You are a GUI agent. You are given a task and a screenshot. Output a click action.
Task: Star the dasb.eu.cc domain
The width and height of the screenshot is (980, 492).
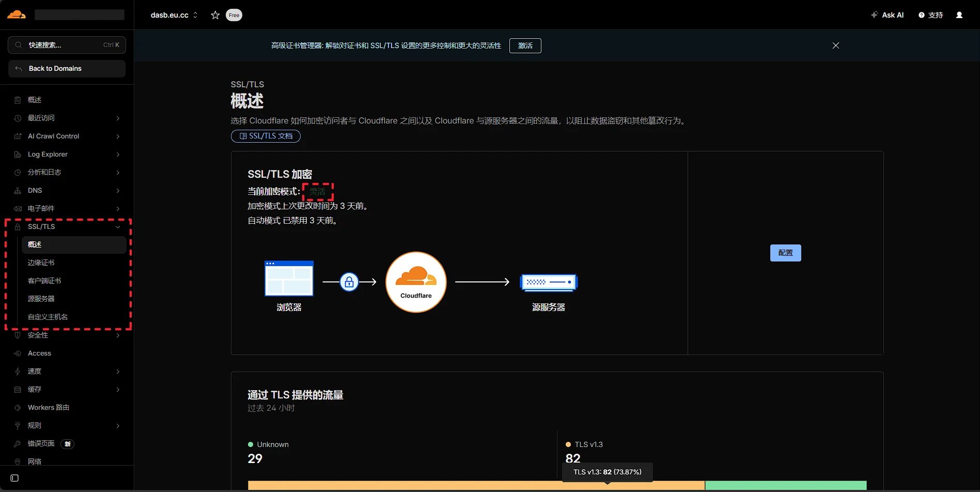coord(215,15)
